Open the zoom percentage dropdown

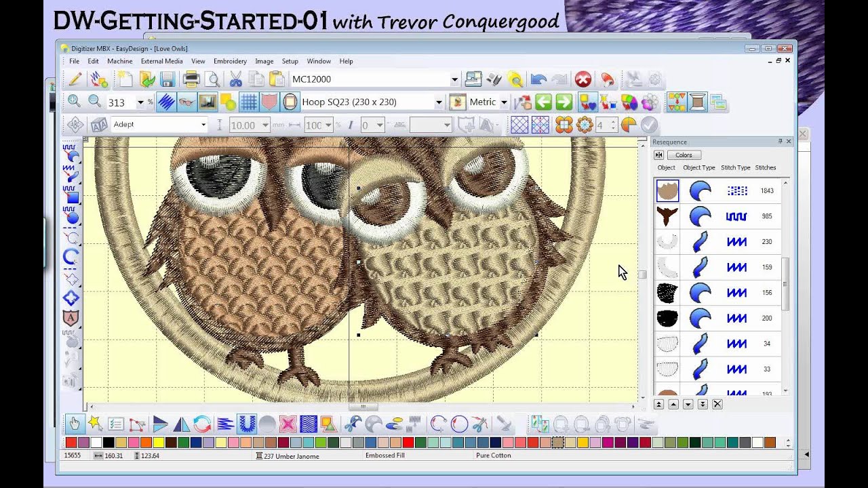point(140,102)
